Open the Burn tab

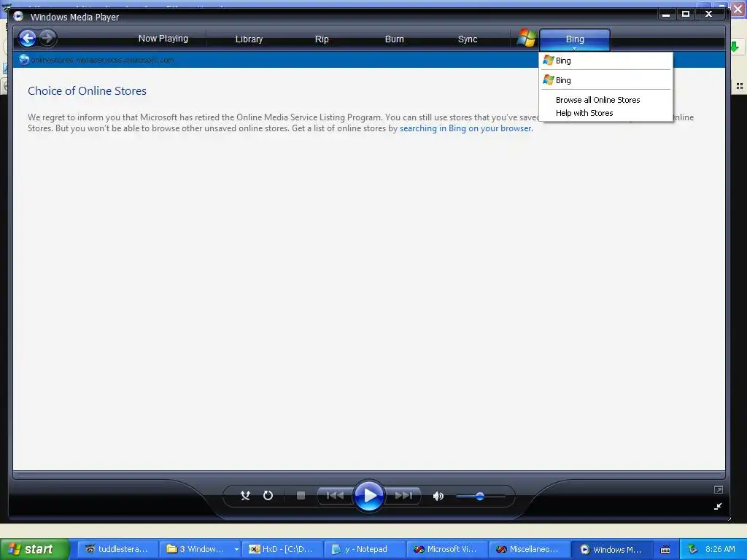pyautogui.click(x=395, y=39)
